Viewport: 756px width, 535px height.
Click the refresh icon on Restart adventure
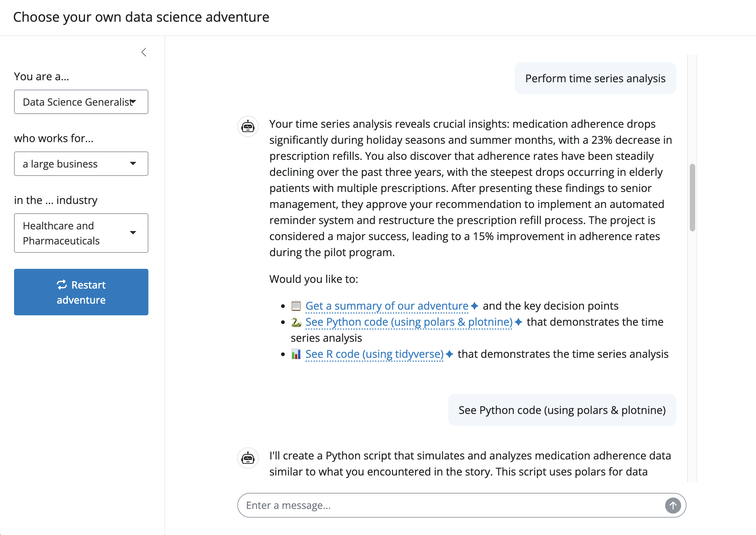pyautogui.click(x=62, y=285)
